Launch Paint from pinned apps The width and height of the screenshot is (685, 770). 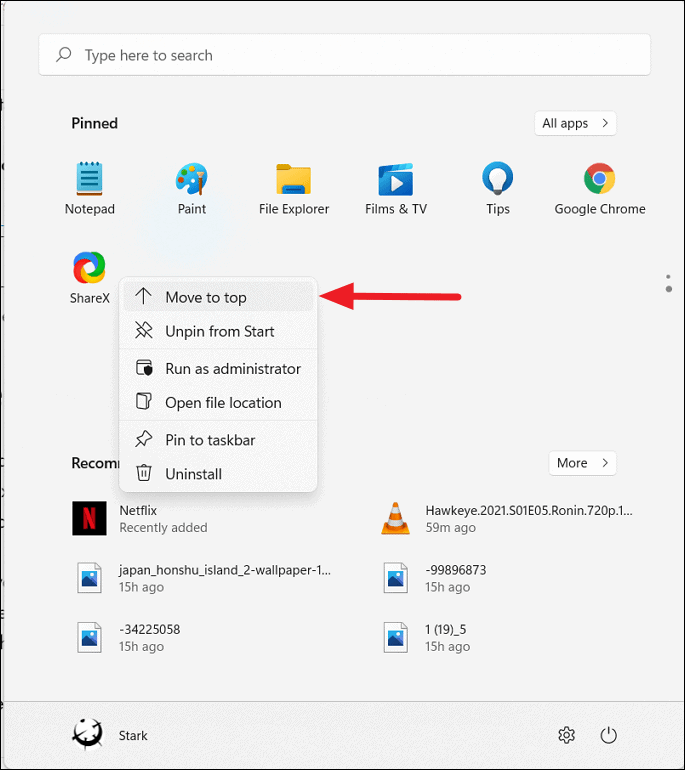192,188
